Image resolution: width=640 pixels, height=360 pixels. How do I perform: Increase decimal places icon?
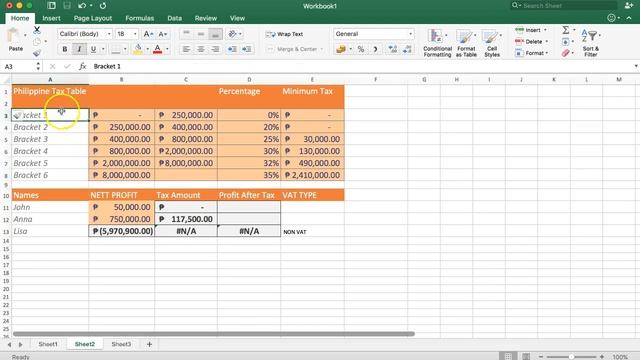[x=393, y=49]
